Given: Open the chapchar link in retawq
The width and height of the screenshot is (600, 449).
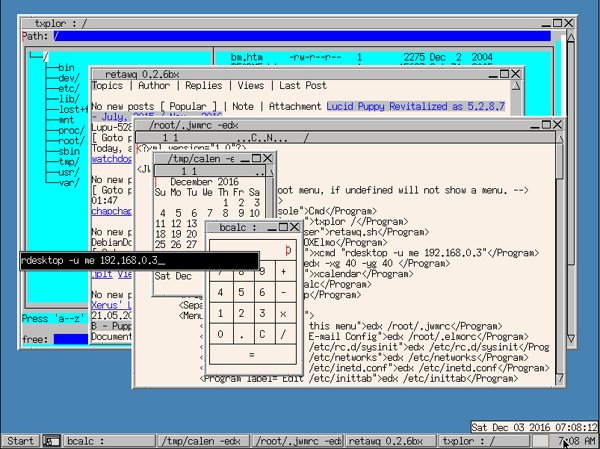Looking at the screenshot, I should click(x=111, y=211).
